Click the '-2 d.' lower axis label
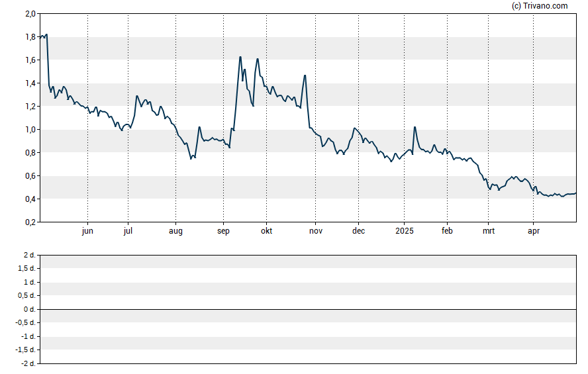This screenshot has width=588, height=374. coord(28,363)
